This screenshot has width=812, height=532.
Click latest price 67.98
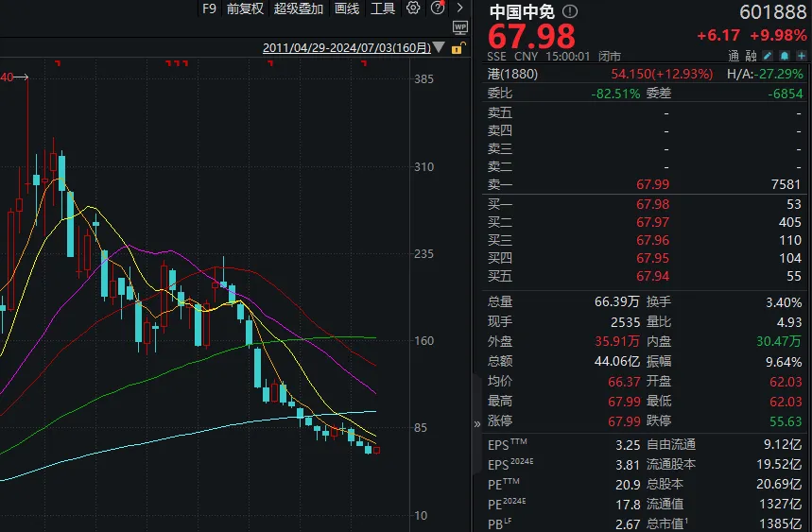531,36
